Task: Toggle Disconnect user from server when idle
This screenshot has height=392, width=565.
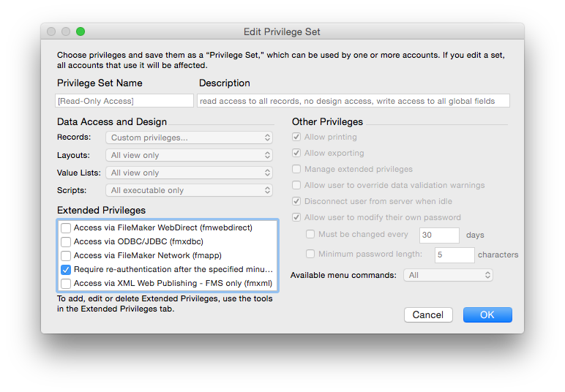Action: point(296,202)
